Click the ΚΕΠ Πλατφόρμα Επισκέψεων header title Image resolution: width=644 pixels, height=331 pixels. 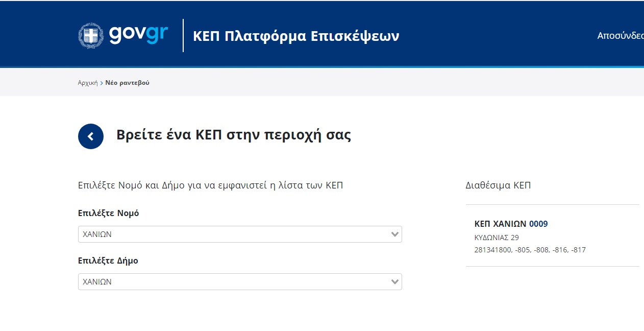296,36
